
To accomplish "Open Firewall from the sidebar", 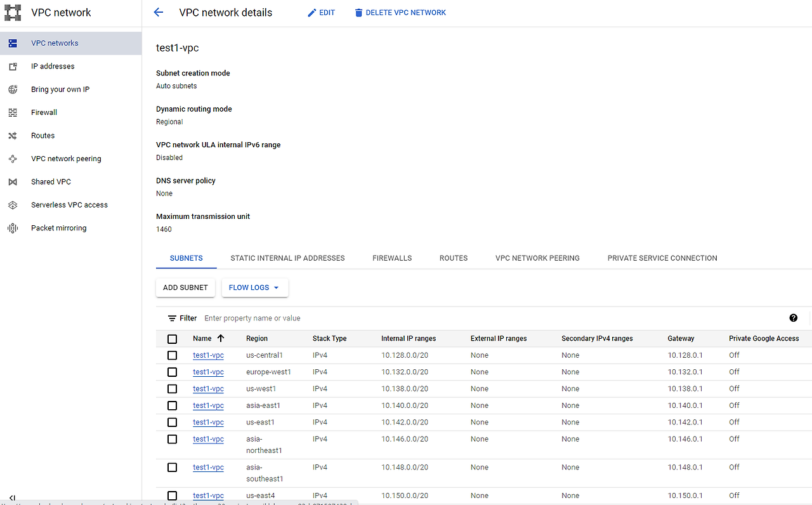I will pyautogui.click(x=70, y=113).
